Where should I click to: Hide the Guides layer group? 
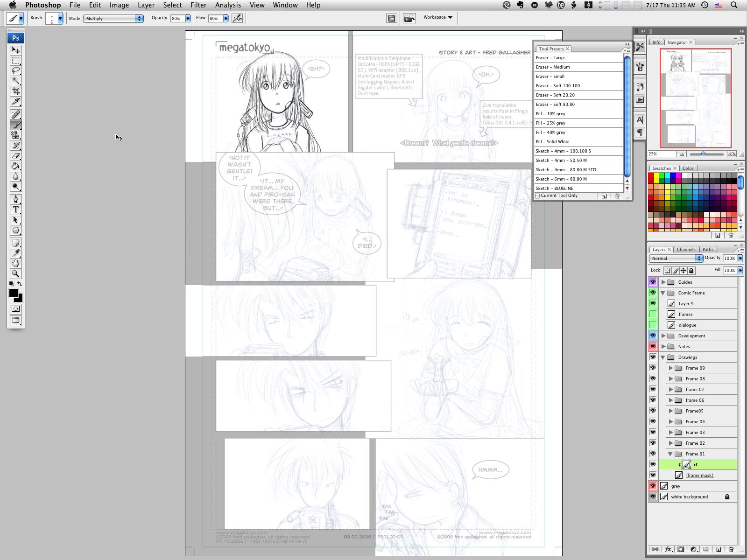click(x=653, y=282)
